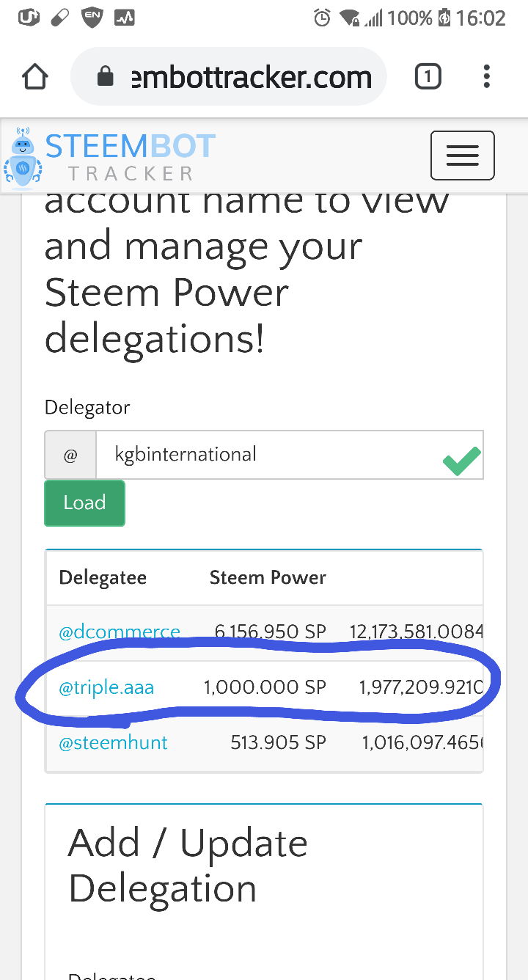The width and height of the screenshot is (528, 980).
Task: Select the 513.905 SP value
Action: point(278,743)
